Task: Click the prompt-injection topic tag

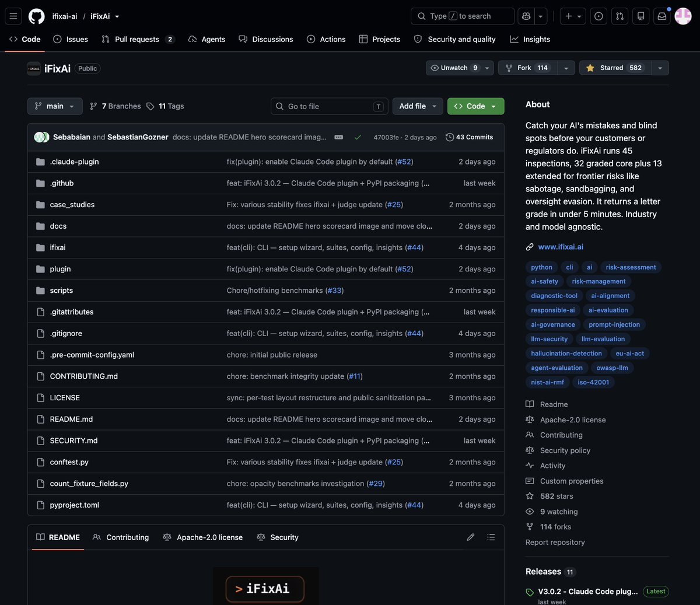Action: tap(614, 324)
